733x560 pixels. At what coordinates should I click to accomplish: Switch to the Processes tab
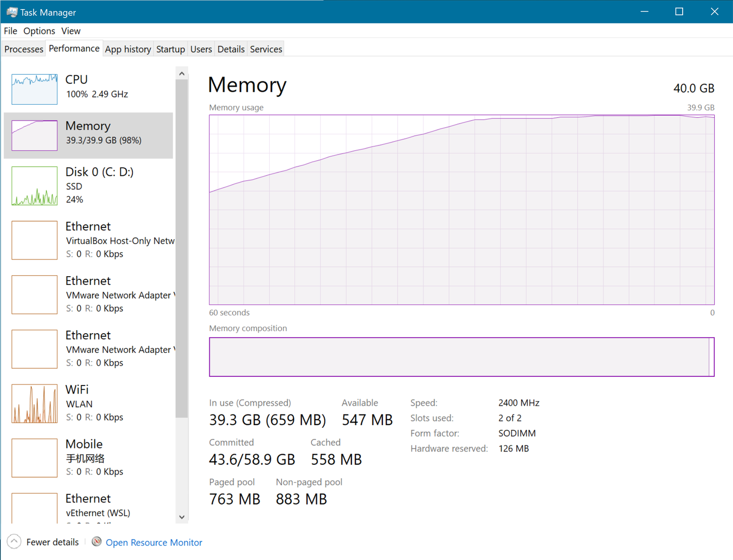click(24, 49)
